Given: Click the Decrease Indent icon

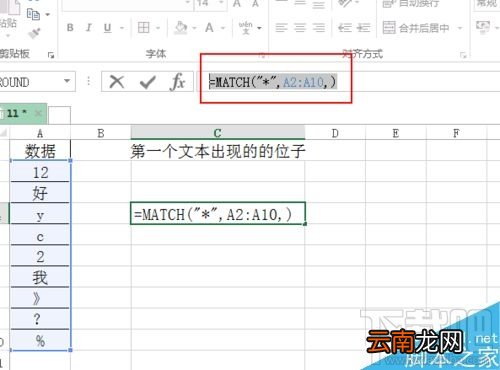Looking at the screenshot, I should 345,28.
